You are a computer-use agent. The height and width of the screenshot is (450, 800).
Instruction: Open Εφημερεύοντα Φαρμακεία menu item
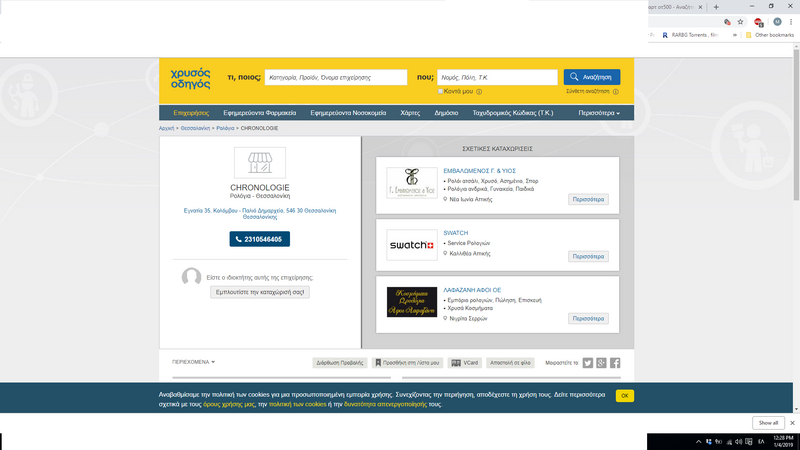(260, 113)
